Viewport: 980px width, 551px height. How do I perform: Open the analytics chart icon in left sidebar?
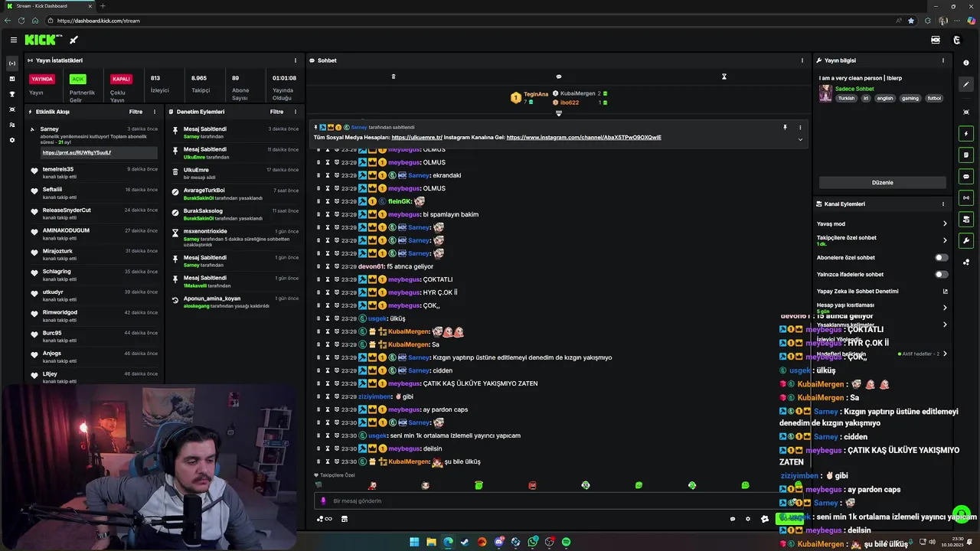11,79
